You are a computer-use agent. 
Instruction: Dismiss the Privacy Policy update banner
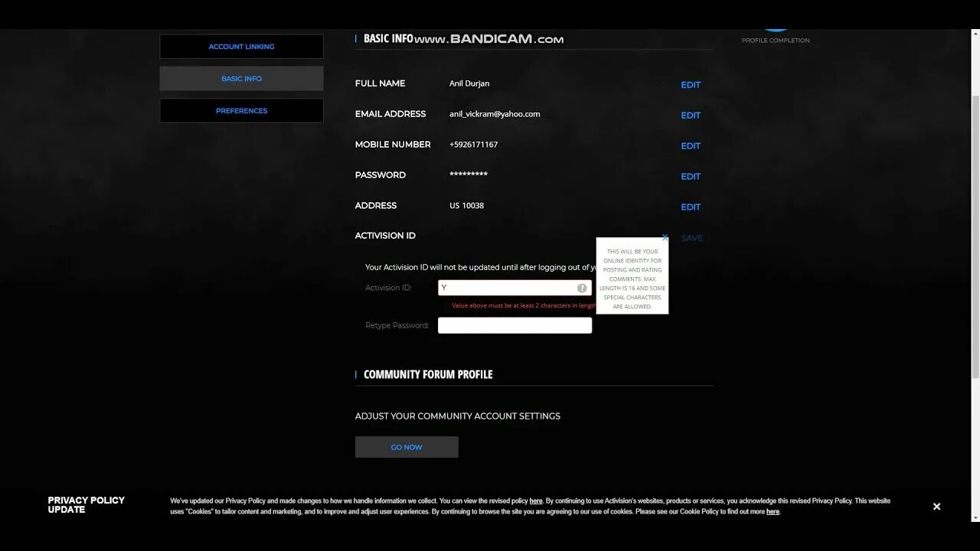pos(936,507)
